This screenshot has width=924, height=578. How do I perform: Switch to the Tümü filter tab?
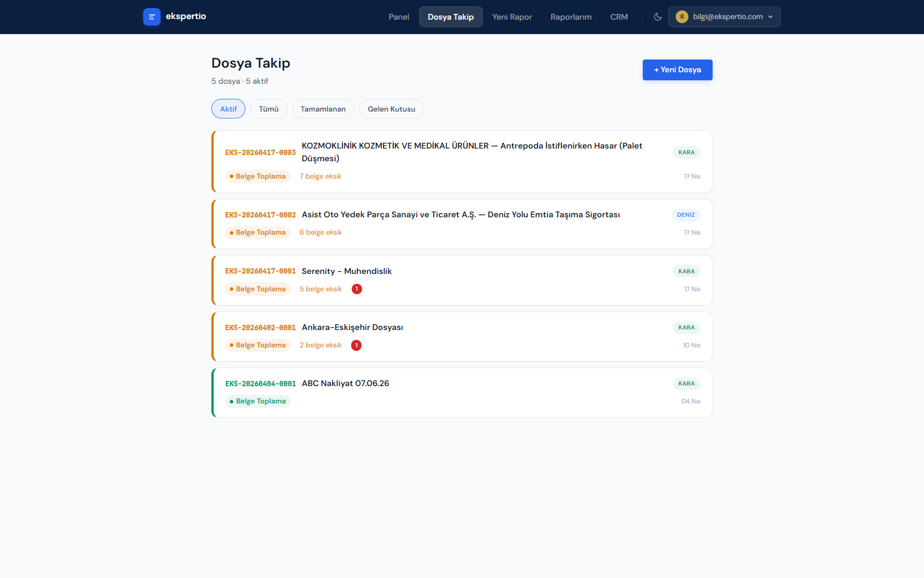tap(269, 109)
